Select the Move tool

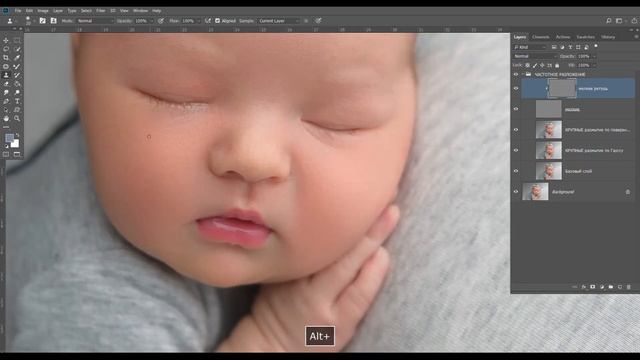click(x=6, y=40)
